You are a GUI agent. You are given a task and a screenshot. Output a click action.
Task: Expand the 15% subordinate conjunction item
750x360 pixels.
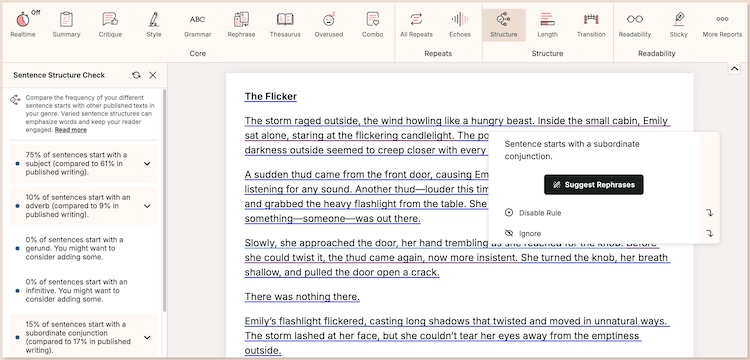pyautogui.click(x=83, y=337)
